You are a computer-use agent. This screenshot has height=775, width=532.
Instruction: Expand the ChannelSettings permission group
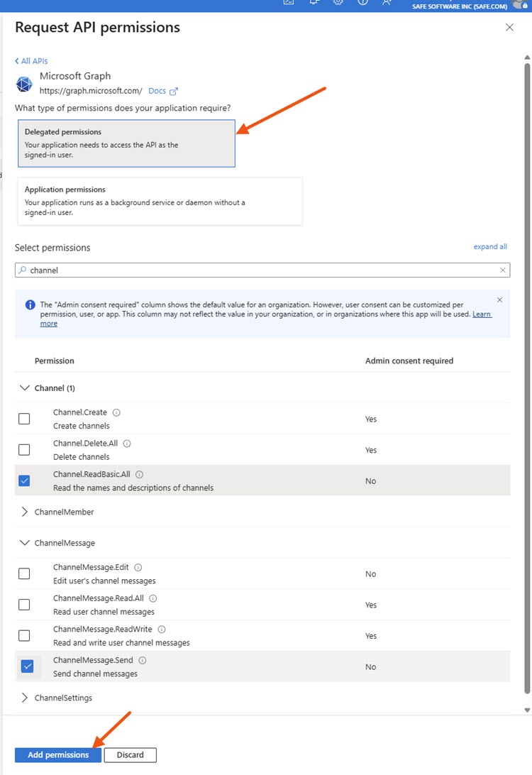pos(26,698)
